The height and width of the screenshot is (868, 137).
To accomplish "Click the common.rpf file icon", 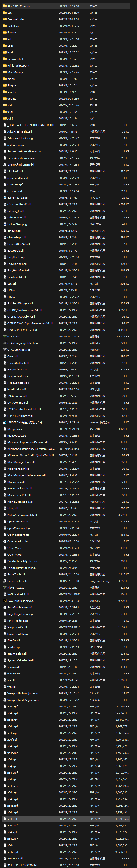I will (x=5, y=184).
